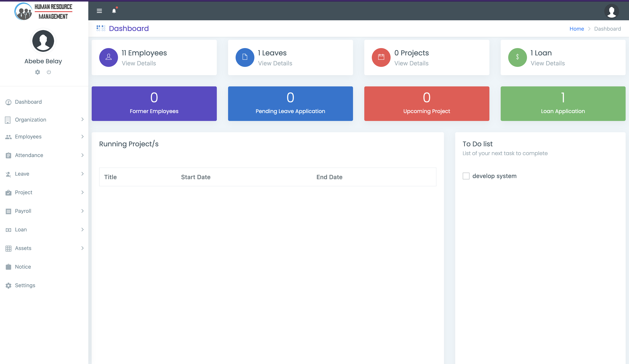Click the Start Date column header

click(196, 177)
